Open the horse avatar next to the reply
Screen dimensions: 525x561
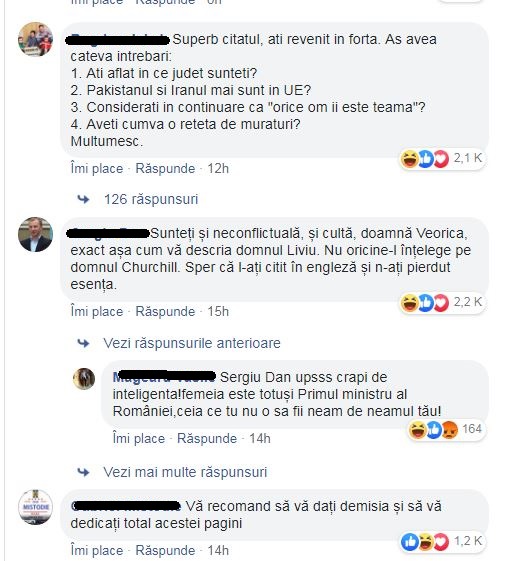[84, 379]
